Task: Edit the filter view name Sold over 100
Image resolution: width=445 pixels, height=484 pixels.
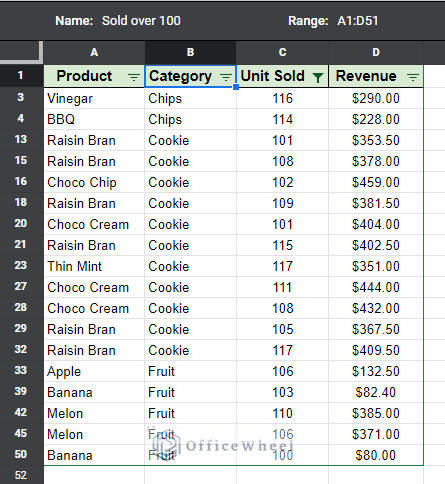Action: (141, 21)
